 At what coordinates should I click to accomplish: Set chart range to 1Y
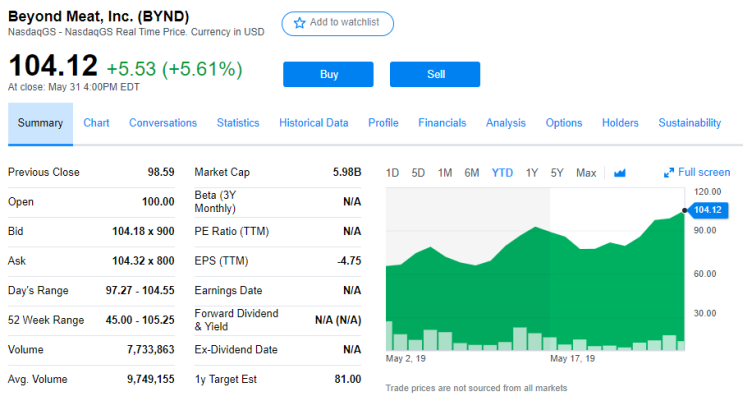tap(532, 173)
